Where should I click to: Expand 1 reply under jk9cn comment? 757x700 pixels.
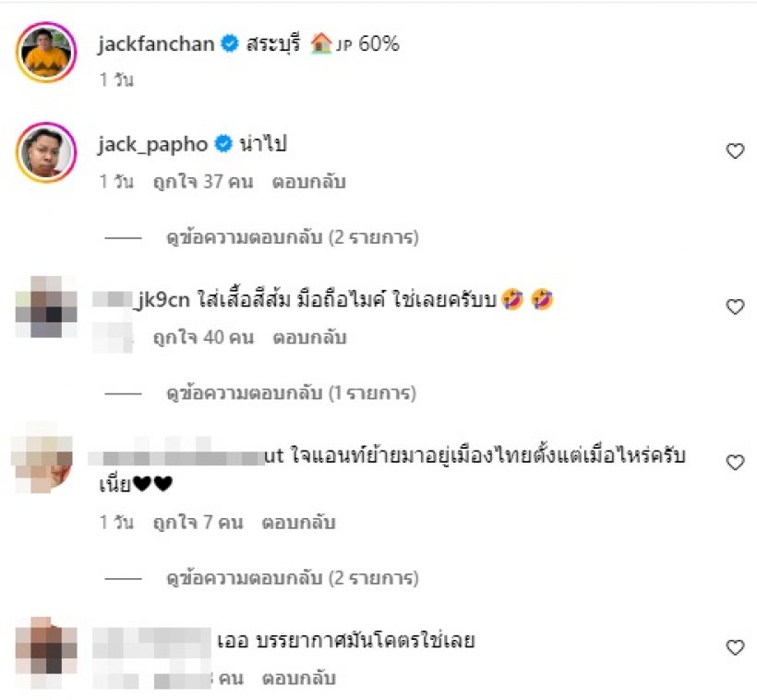(291, 393)
